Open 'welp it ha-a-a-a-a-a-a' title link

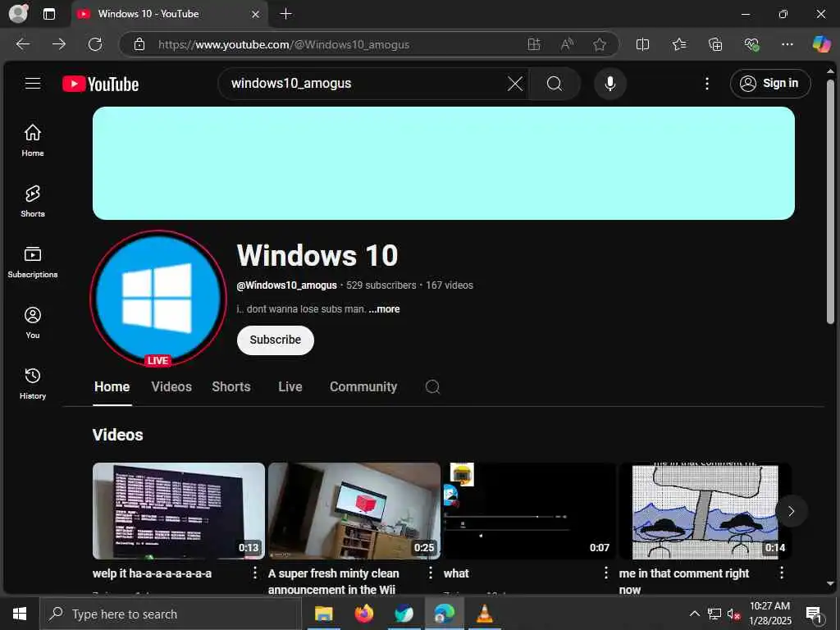tap(152, 573)
